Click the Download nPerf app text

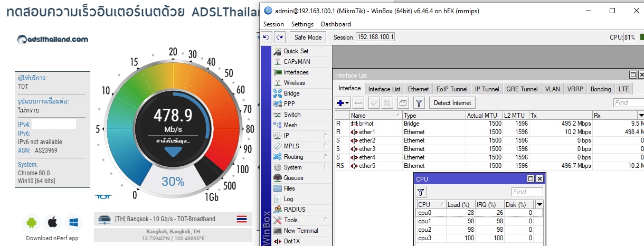[x=52, y=238]
